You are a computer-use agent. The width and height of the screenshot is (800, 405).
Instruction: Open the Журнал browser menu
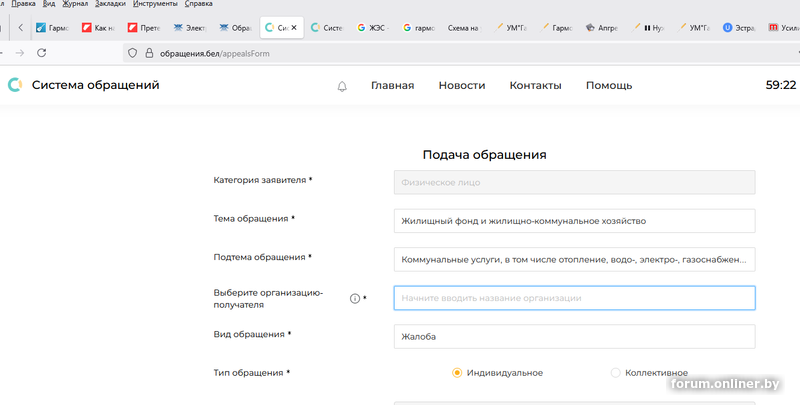tap(75, 4)
